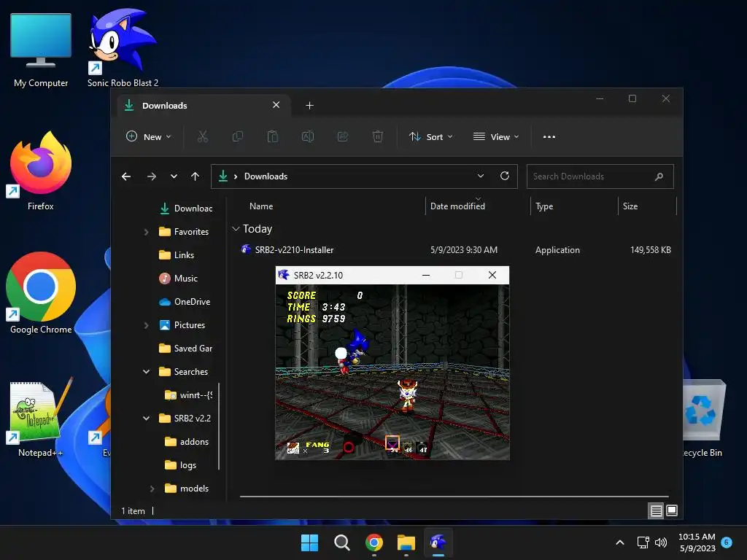The width and height of the screenshot is (747, 560).
Task: Expand the models folder tree node
Action: click(152, 489)
